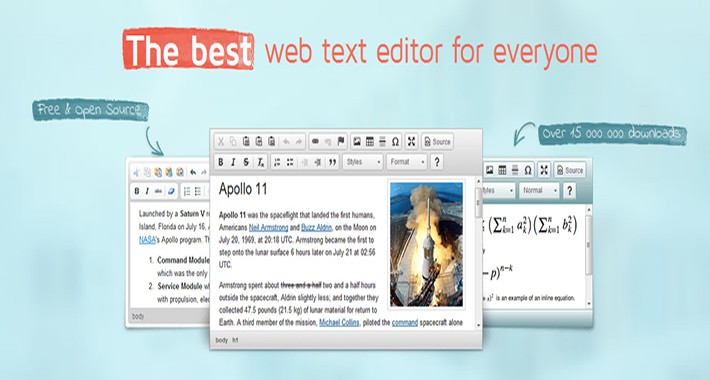
Task: Click the center editor vertical scrollbar thumb
Action: (x=478, y=202)
